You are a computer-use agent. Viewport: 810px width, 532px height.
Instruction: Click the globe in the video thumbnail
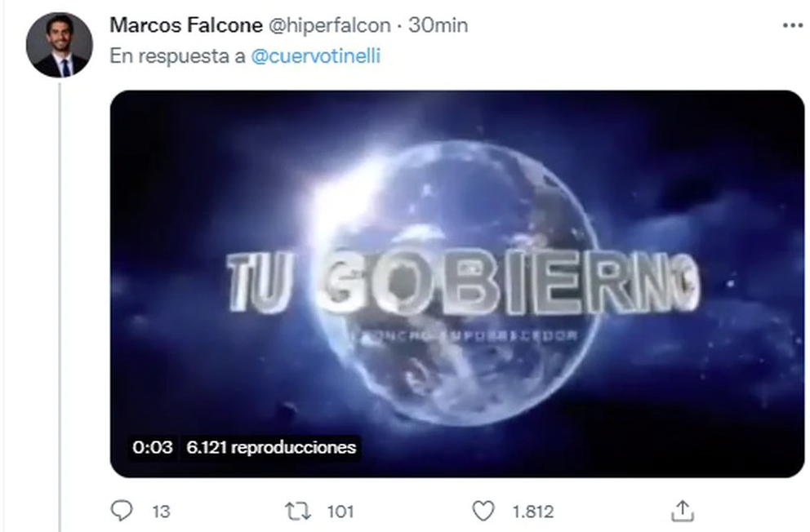(x=457, y=283)
